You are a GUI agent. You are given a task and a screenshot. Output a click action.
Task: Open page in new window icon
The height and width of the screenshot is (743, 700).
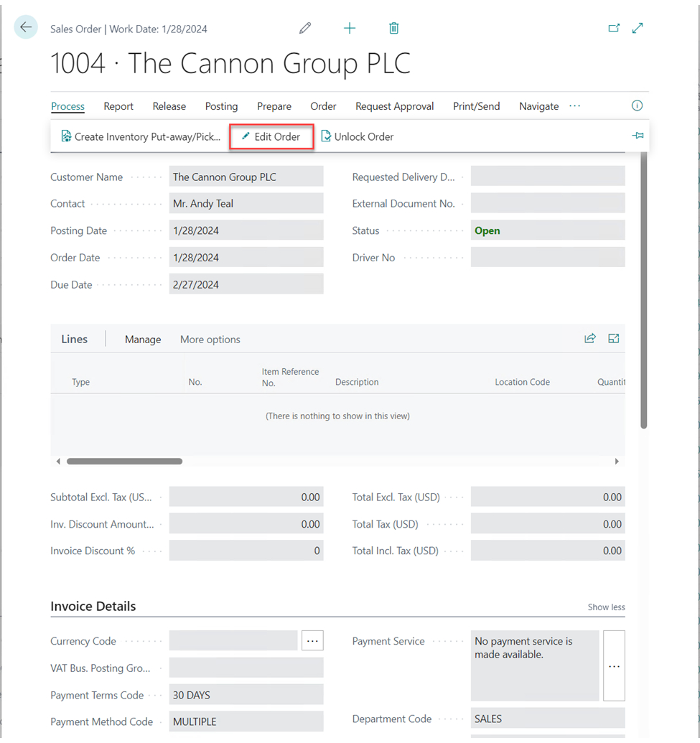(x=614, y=28)
